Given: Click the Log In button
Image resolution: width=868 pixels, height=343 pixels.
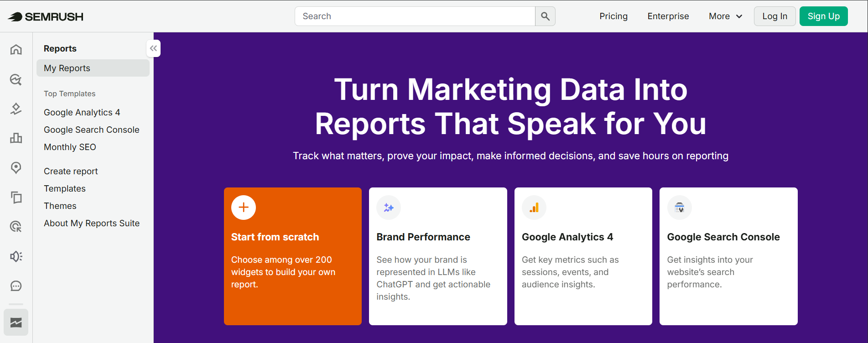Looking at the screenshot, I should coord(775,16).
